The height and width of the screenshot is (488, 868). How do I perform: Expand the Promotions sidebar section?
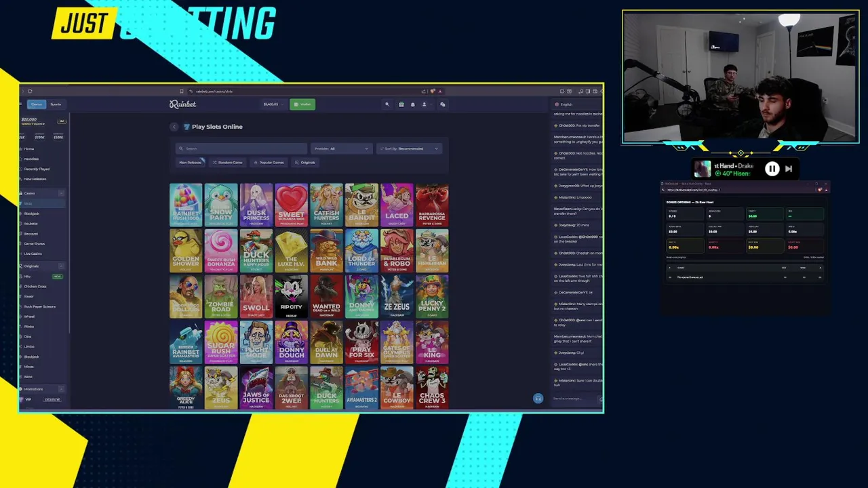pyautogui.click(x=61, y=389)
